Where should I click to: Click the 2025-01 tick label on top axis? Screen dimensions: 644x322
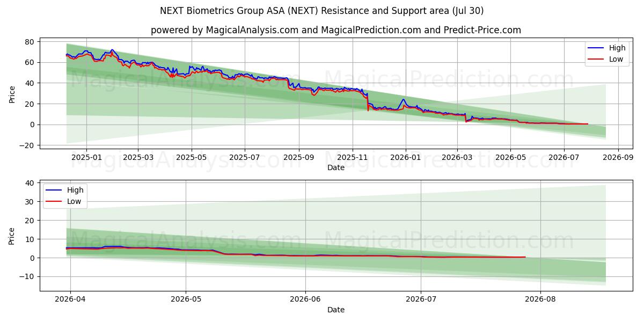(86, 158)
